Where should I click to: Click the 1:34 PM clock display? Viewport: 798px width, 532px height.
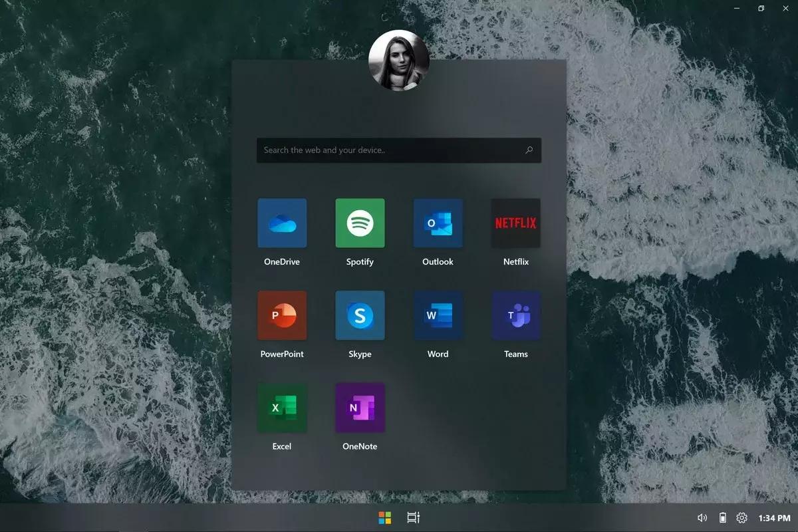(x=773, y=517)
